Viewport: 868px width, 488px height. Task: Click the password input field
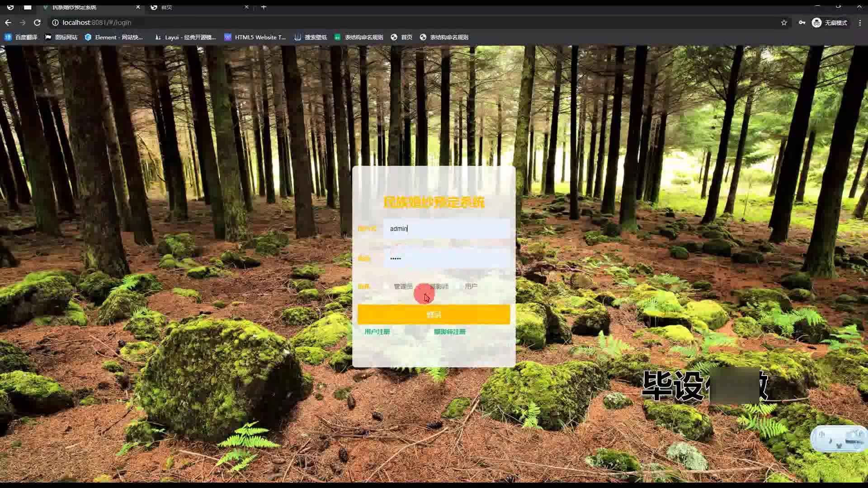coord(447,258)
